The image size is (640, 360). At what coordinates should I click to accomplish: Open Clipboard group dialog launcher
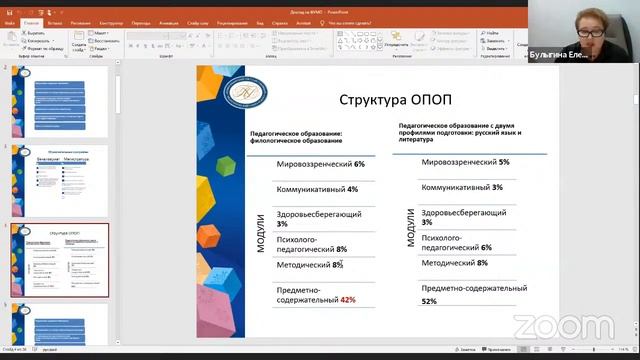pyautogui.click(x=65, y=56)
